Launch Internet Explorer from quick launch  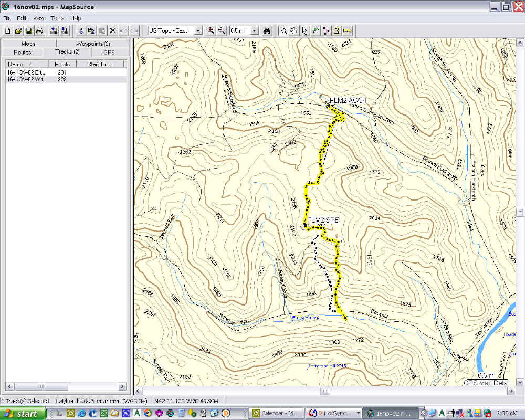(x=81, y=414)
